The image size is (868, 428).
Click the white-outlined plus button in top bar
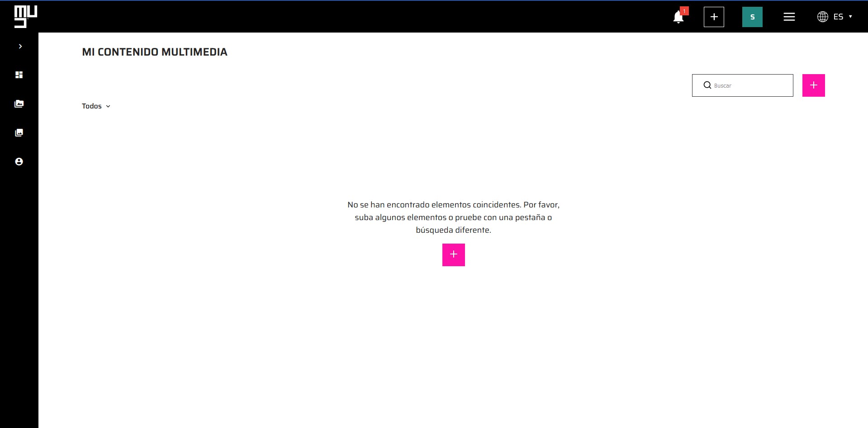(714, 17)
